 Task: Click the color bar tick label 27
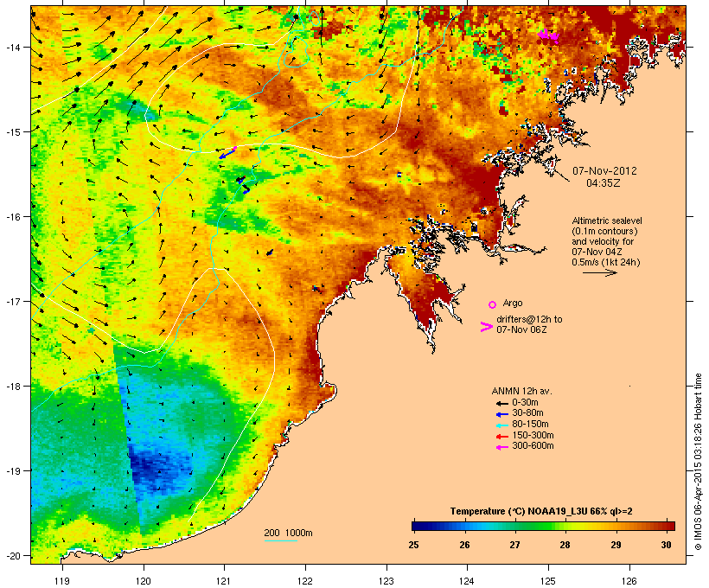514,545
